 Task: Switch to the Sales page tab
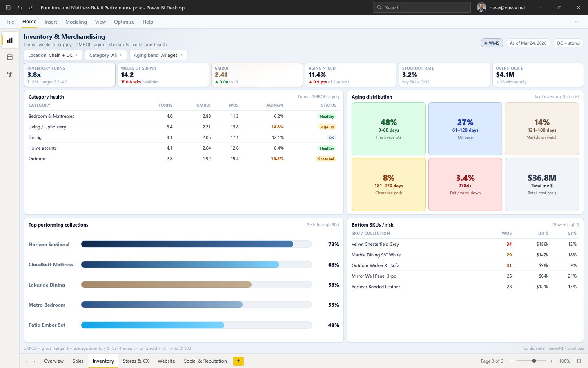[78, 361]
